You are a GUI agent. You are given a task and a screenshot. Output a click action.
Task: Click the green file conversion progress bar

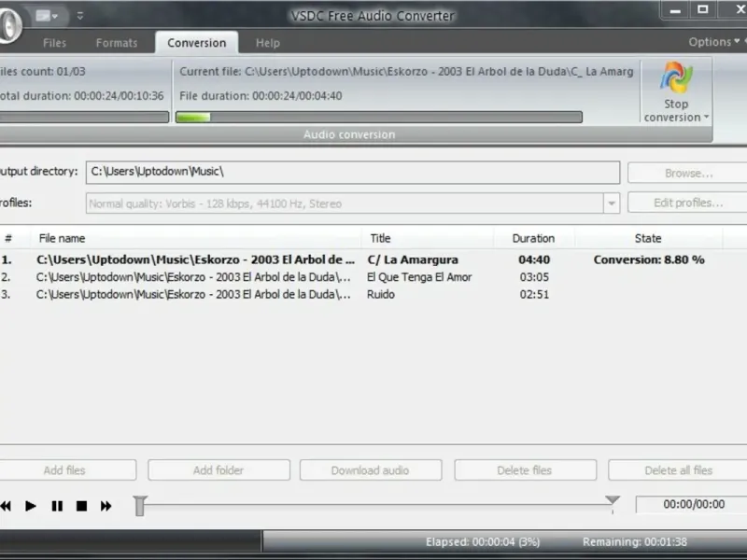[x=379, y=118]
